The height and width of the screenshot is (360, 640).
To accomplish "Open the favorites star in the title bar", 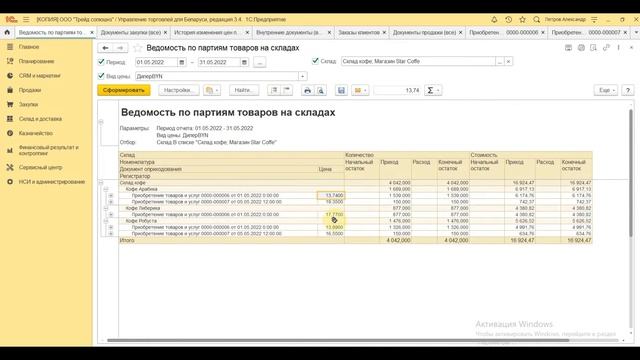I will [x=522, y=19].
